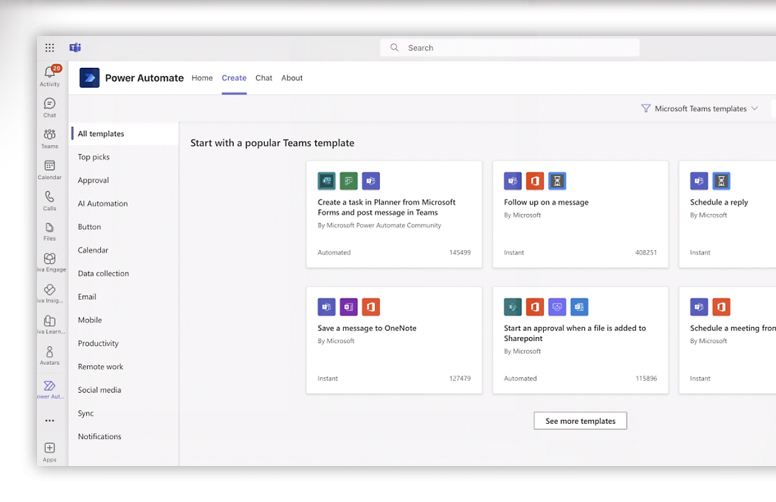
Task: Go to Teams in the sidebar
Action: click(49, 136)
